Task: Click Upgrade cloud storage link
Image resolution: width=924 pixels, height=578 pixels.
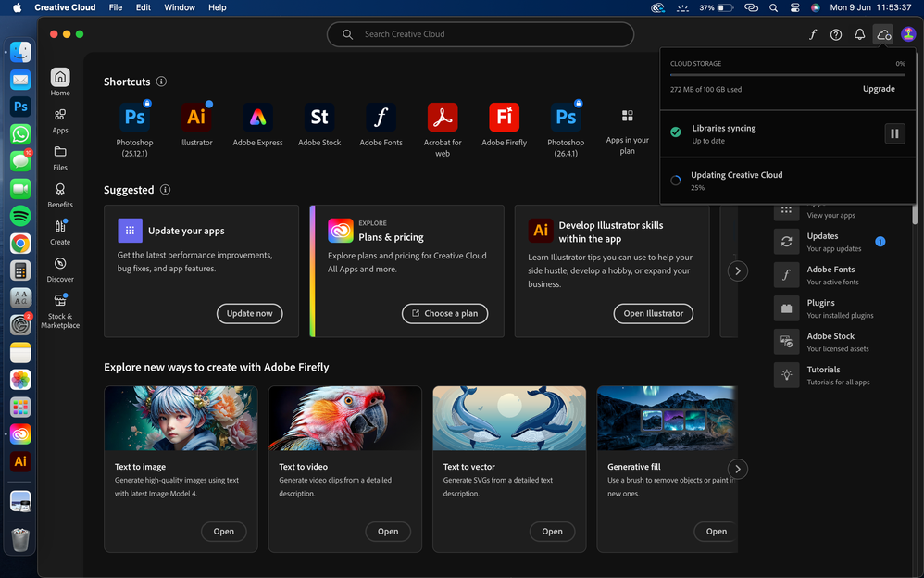Action: point(879,89)
